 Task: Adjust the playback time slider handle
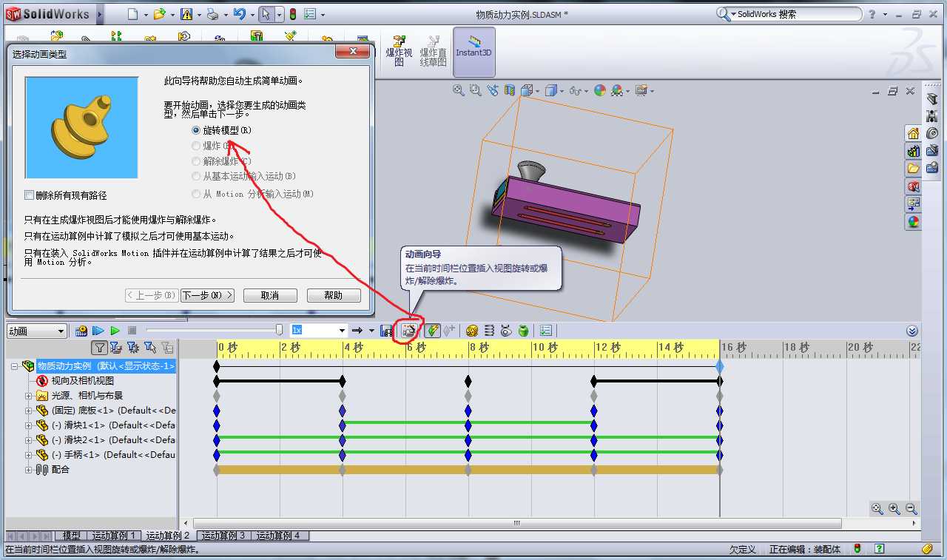(280, 330)
